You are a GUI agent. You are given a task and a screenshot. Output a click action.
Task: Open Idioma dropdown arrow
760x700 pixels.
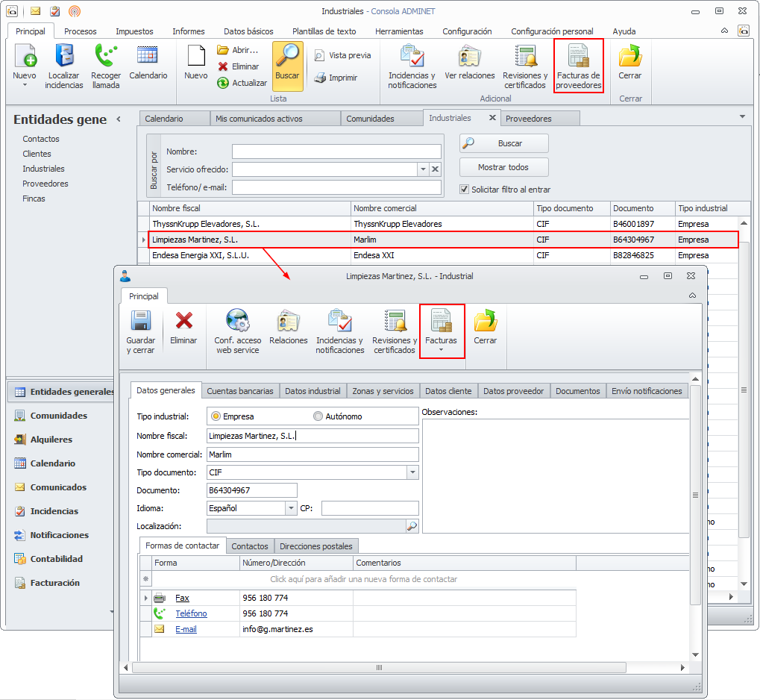(292, 508)
